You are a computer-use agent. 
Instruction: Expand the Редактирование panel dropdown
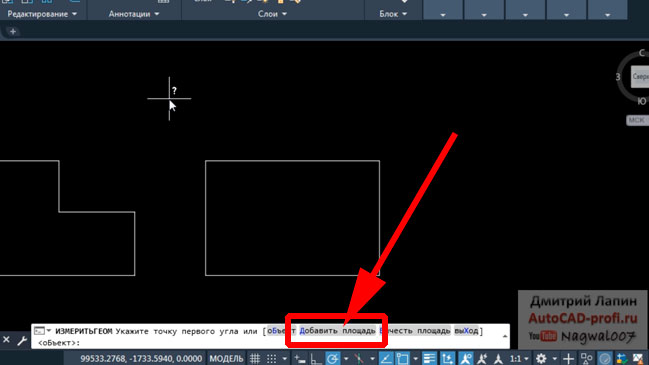(x=42, y=14)
